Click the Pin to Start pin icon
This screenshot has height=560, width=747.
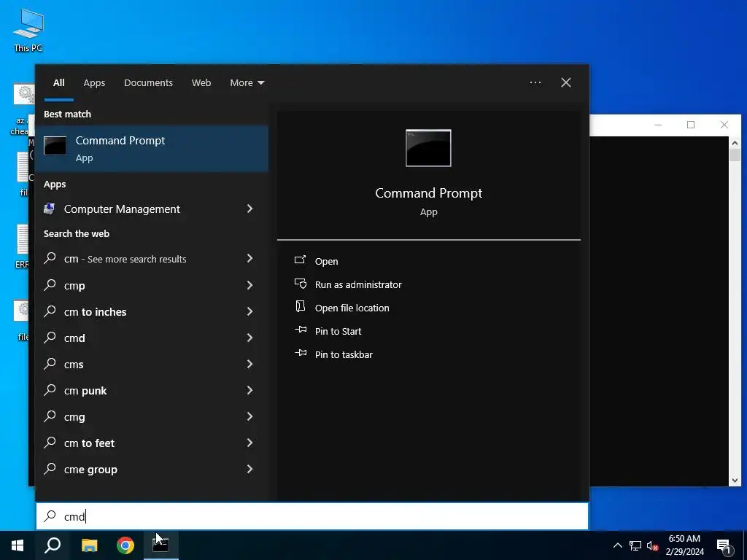pyautogui.click(x=300, y=330)
